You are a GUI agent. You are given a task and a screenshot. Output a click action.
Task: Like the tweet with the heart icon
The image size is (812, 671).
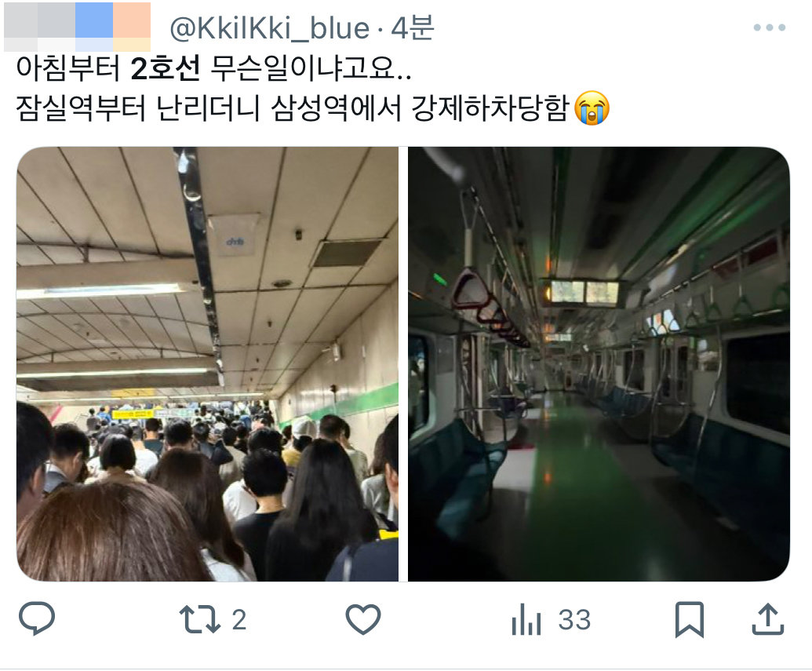pos(363,619)
